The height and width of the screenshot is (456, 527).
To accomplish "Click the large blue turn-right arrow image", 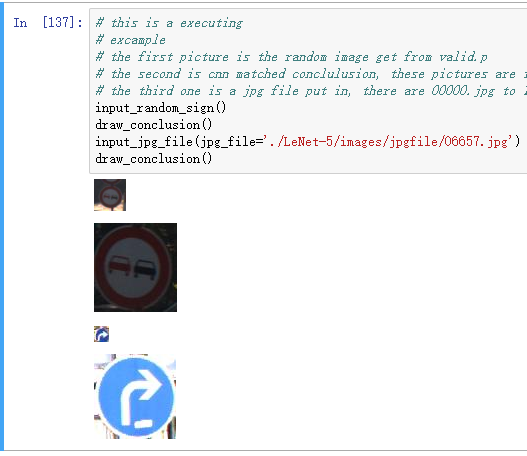I will [135, 396].
